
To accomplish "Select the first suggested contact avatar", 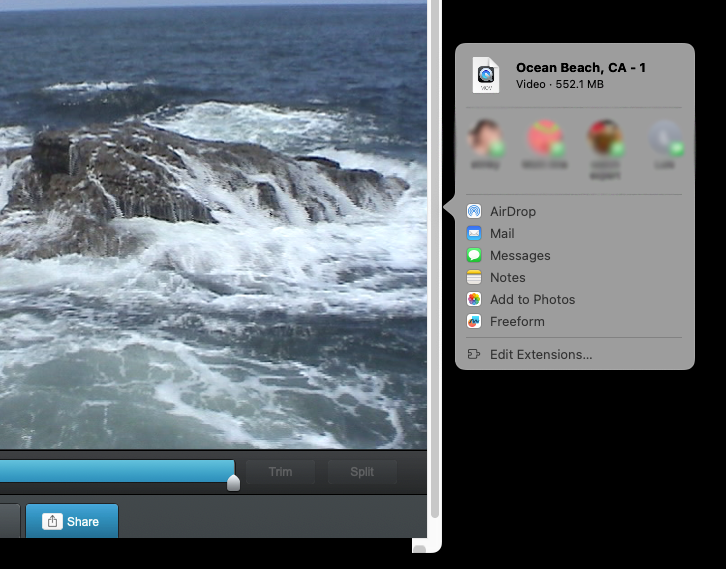I will [485, 137].
